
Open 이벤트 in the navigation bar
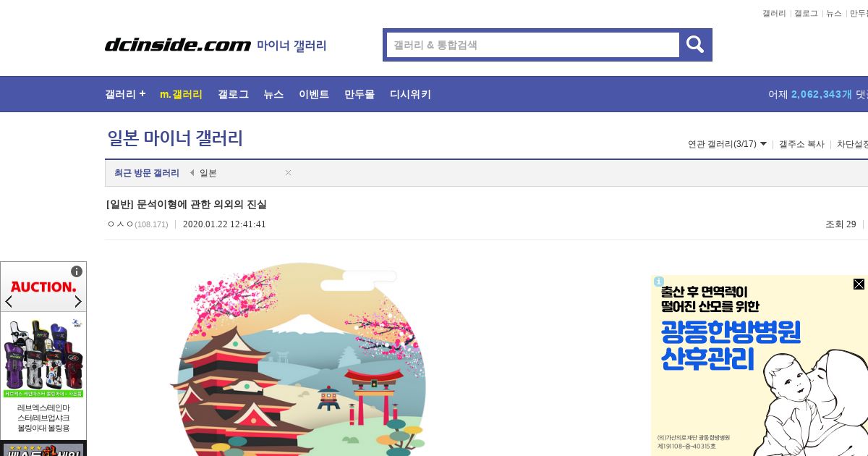tap(314, 94)
